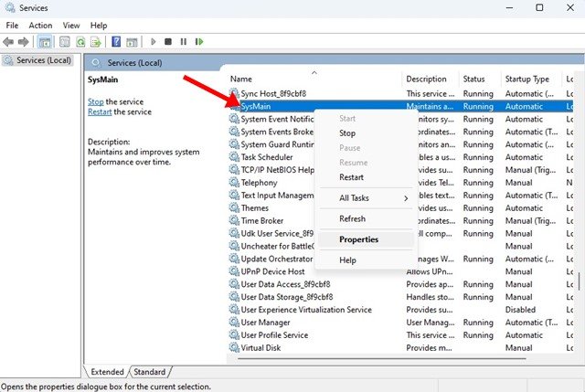Click the toolbar Properties sheet icon

65,42
